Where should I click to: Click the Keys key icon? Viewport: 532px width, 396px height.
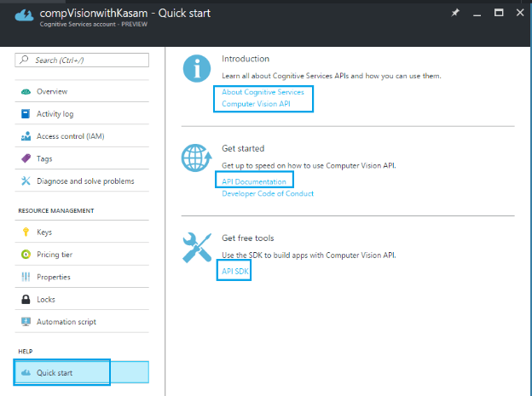pyautogui.click(x=26, y=232)
